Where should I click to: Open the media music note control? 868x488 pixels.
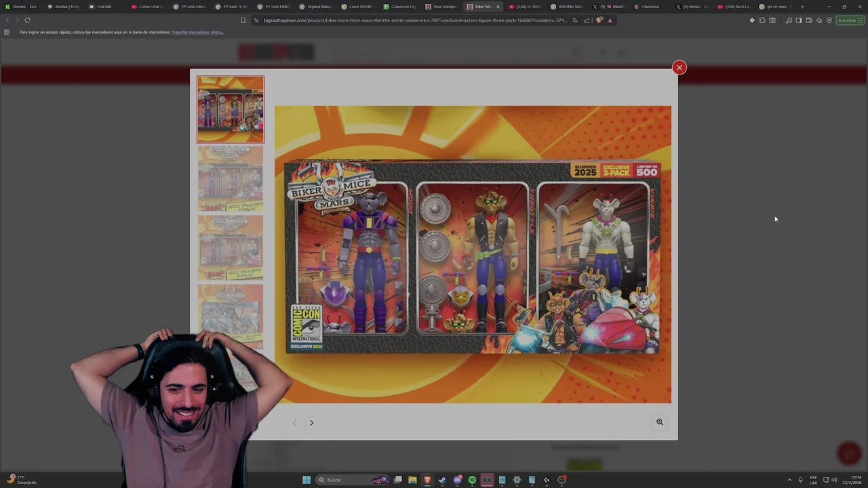(789, 20)
